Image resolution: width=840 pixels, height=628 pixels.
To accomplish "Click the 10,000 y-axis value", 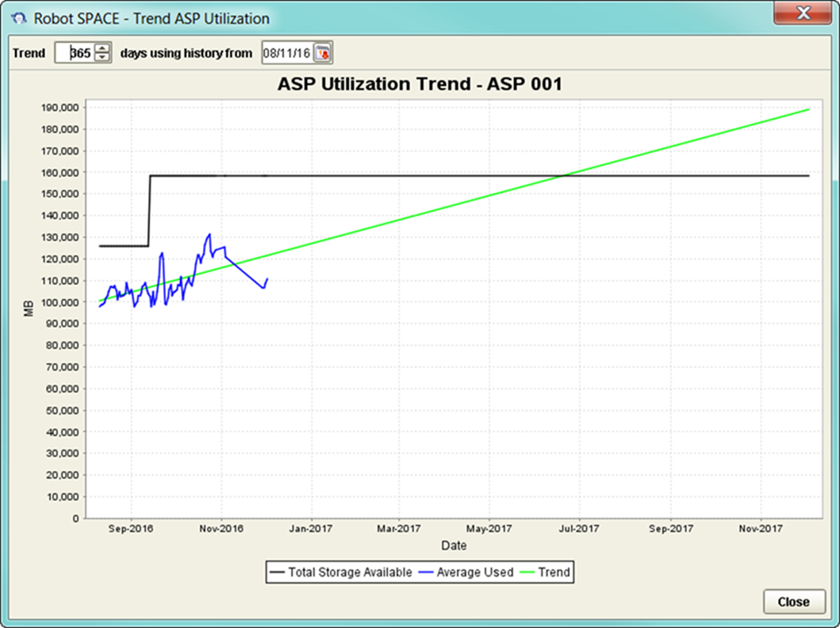I will 62,496.
